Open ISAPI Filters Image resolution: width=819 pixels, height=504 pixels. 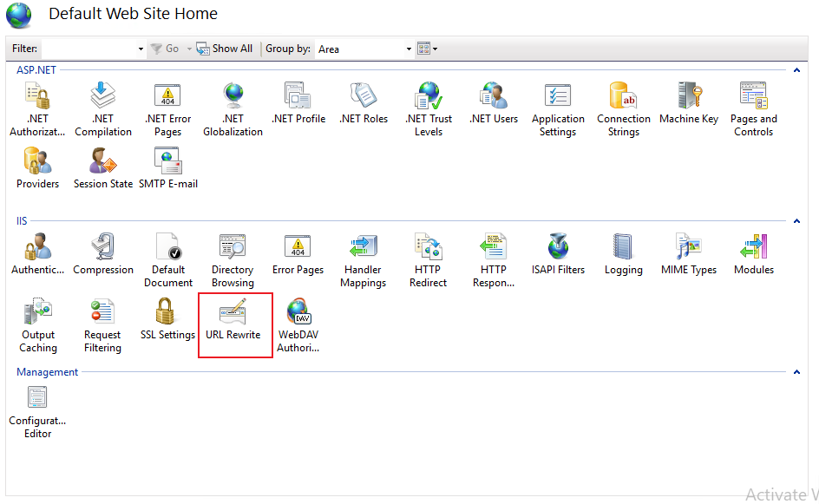click(558, 254)
